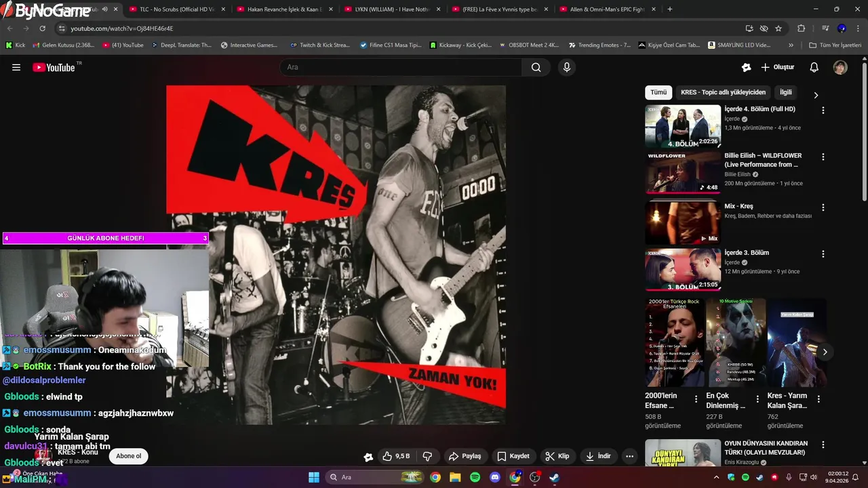Open OBS Studio from the taskbar

534,477
